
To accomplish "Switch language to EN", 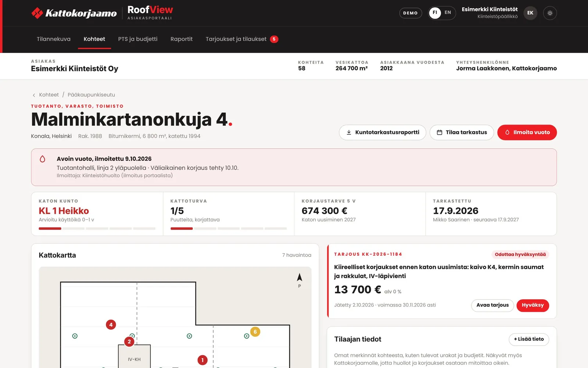I will tap(448, 13).
